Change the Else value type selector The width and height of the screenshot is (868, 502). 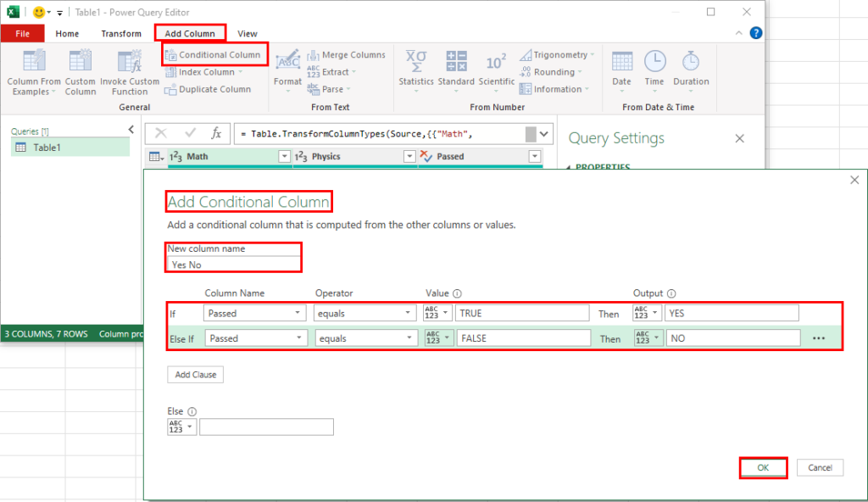pos(181,427)
